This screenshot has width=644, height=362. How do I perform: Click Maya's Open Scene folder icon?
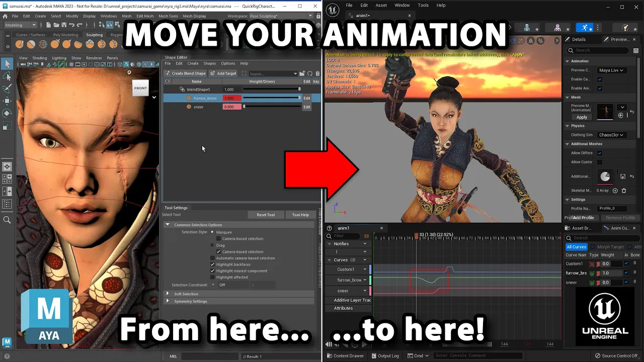pos(56,25)
